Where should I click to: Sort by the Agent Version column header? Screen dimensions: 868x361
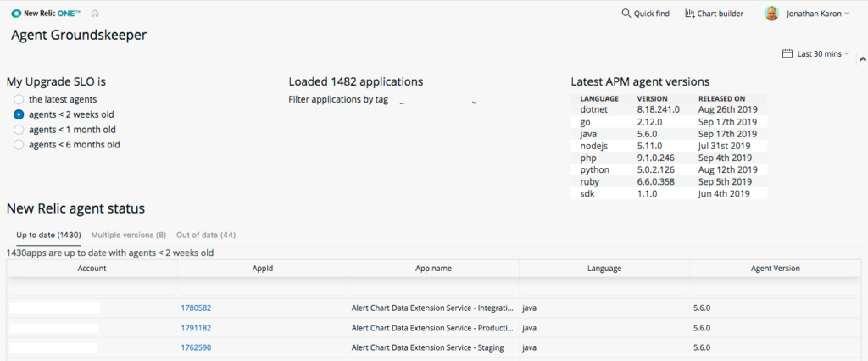(775, 268)
